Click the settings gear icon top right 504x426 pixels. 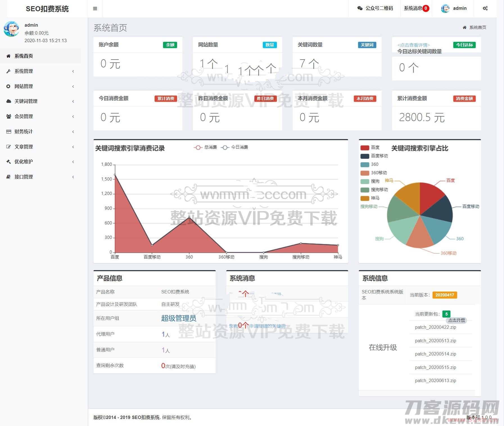click(485, 8)
